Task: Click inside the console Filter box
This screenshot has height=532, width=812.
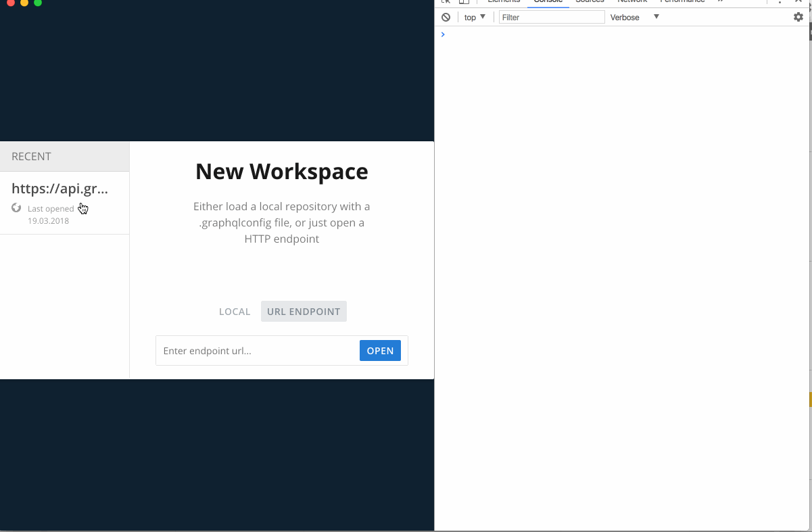Action: (x=551, y=17)
